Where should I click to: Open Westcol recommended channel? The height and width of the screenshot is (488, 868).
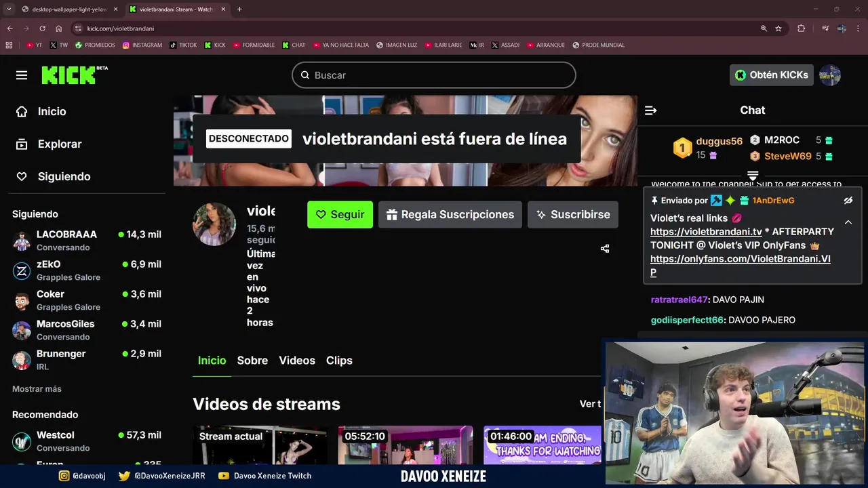pyautogui.click(x=87, y=441)
